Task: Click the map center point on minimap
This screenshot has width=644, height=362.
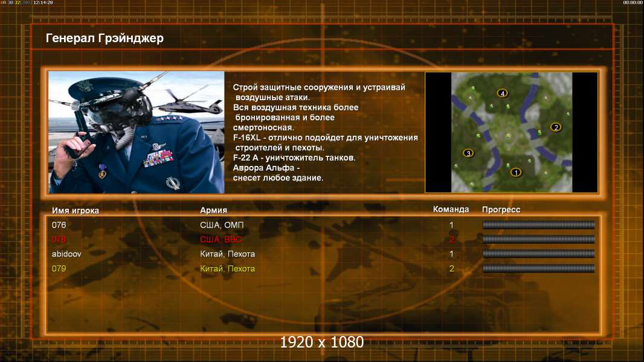Action: click(509, 136)
